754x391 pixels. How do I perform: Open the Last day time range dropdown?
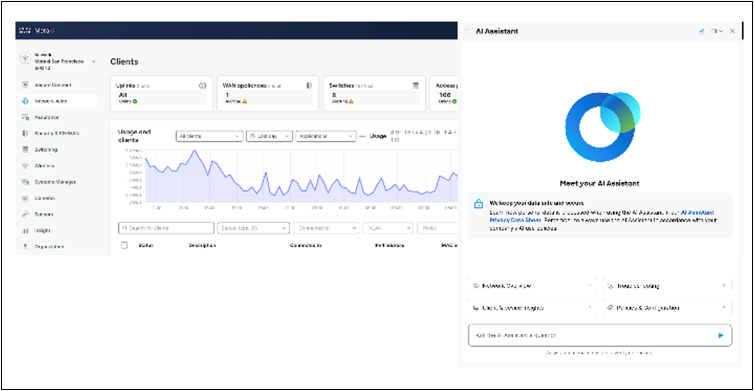(269, 136)
